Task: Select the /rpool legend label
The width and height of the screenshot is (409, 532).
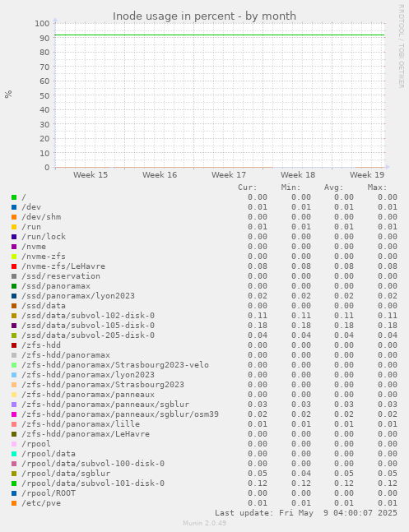Action: (x=36, y=444)
